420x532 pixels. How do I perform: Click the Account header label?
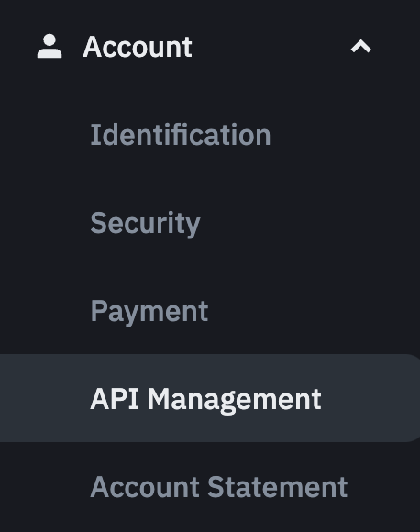point(138,47)
